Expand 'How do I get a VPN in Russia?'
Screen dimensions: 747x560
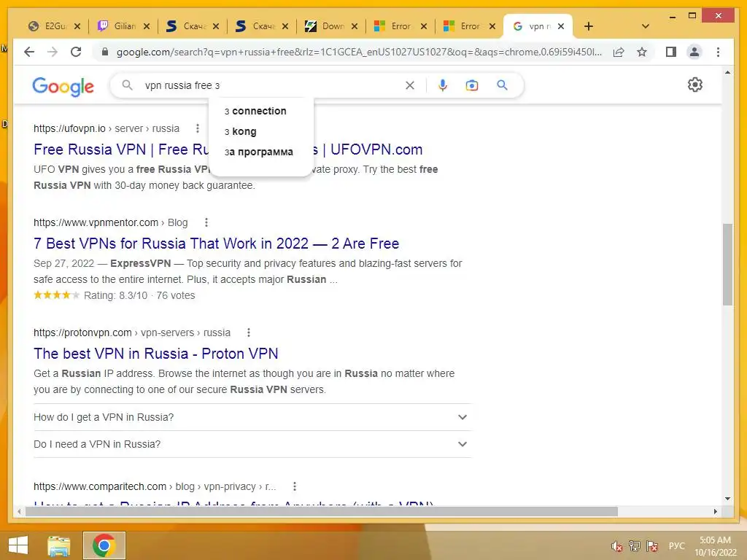coord(252,417)
